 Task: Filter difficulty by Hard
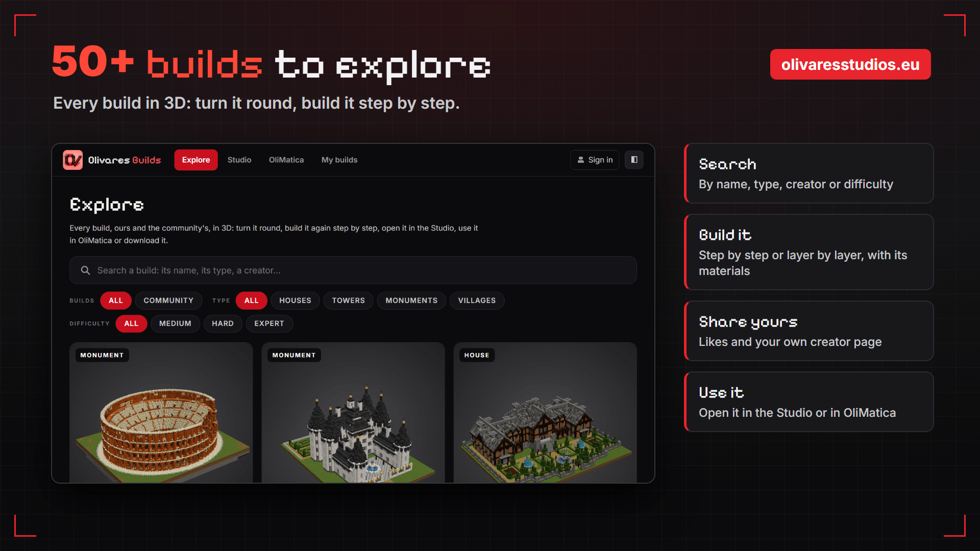(223, 323)
